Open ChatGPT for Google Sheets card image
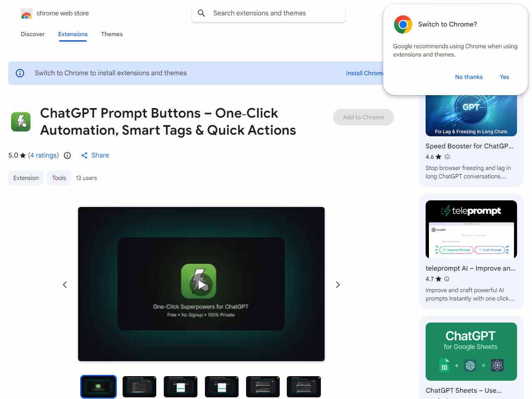Screen dimensions: 532x399 [x=471, y=352]
